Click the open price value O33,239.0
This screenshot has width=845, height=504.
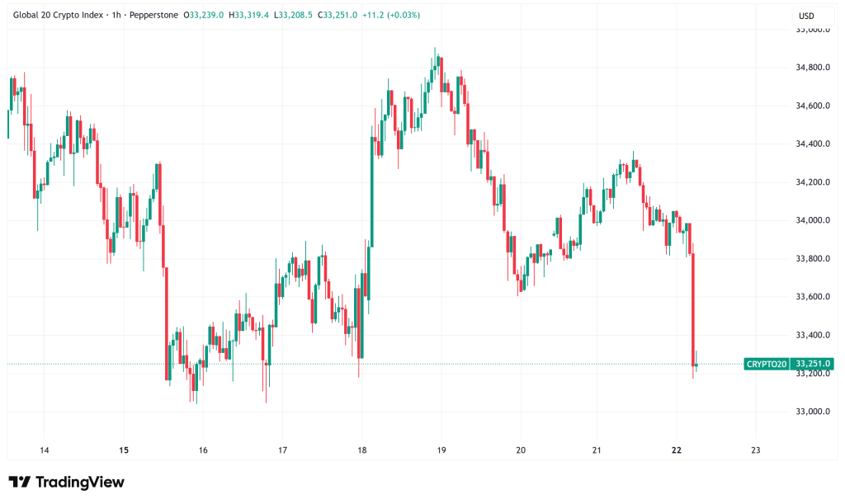(x=205, y=15)
